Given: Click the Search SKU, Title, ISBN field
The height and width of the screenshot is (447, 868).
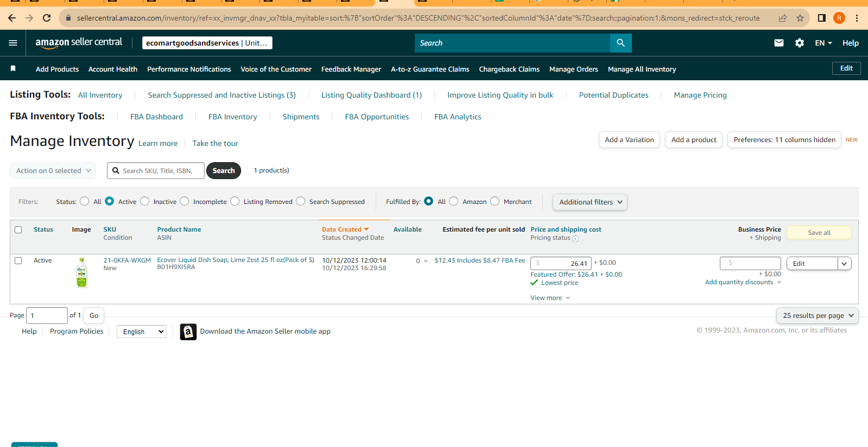Looking at the screenshot, I should tap(156, 170).
